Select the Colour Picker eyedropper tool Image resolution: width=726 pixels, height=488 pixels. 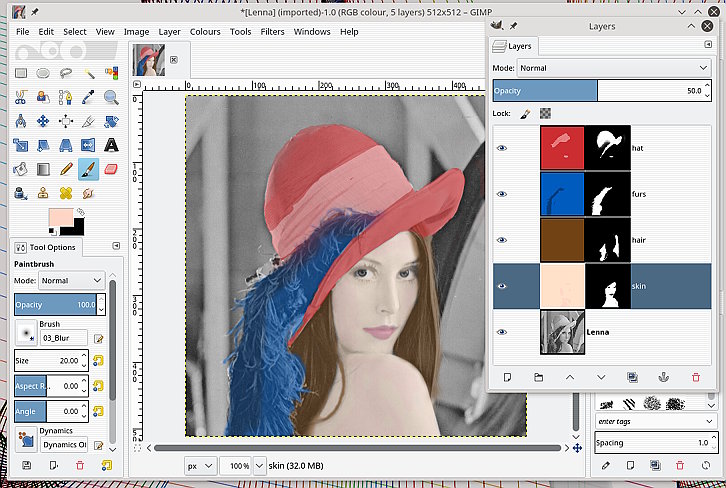click(88, 97)
